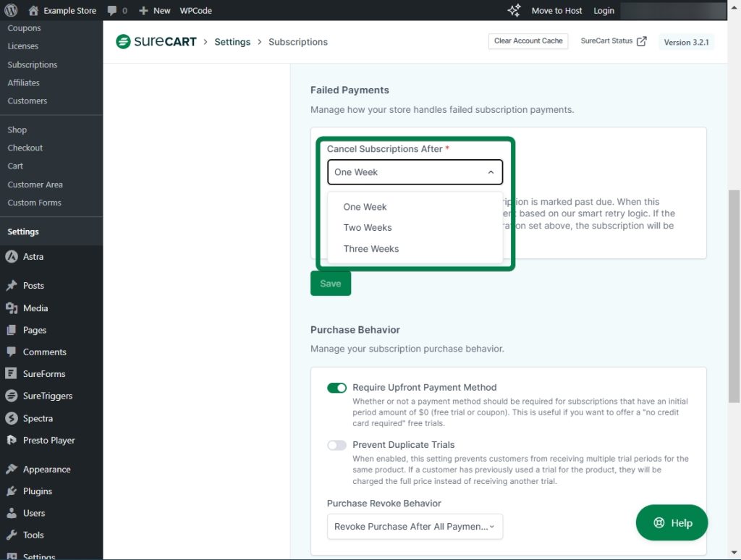741x560 pixels.
Task: Choose Three Weeks from the dropdown list
Action: point(371,249)
